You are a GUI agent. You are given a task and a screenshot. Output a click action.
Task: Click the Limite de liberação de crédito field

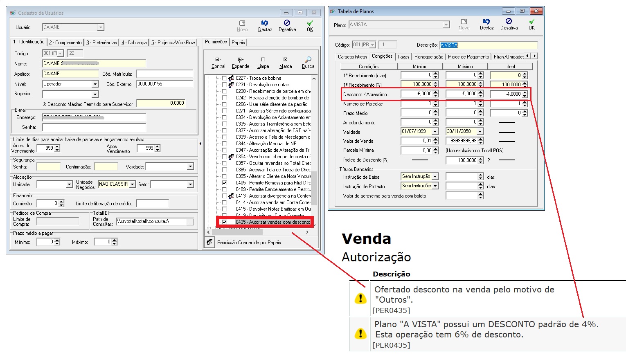[152, 204]
